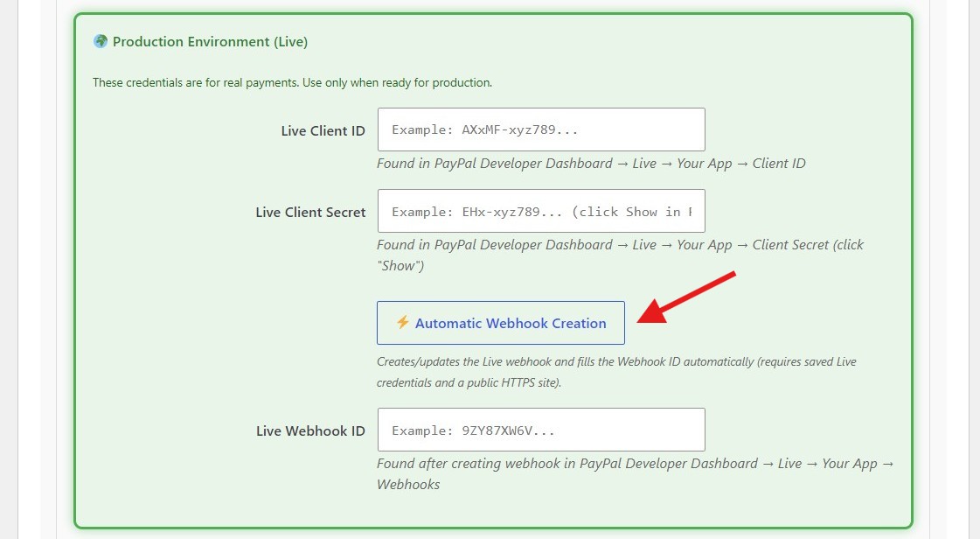Click the description 'Creates/updates the Live webhook'
980x539 pixels.
click(x=616, y=372)
